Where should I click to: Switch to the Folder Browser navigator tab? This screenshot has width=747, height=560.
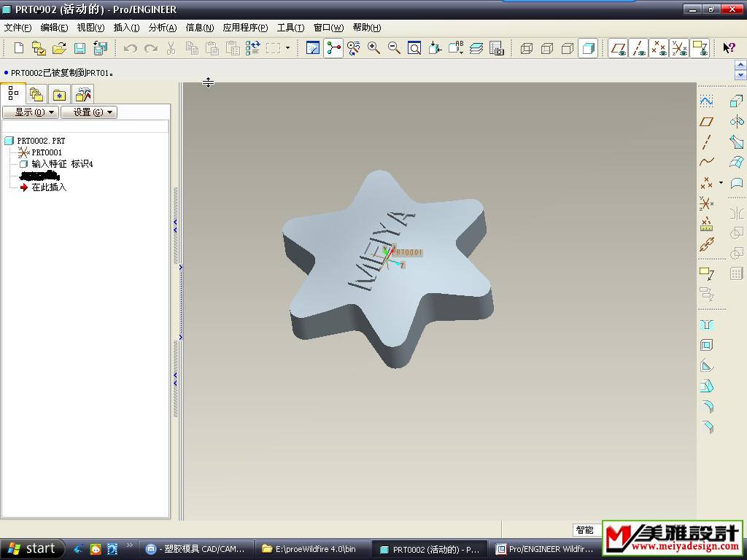[36, 94]
